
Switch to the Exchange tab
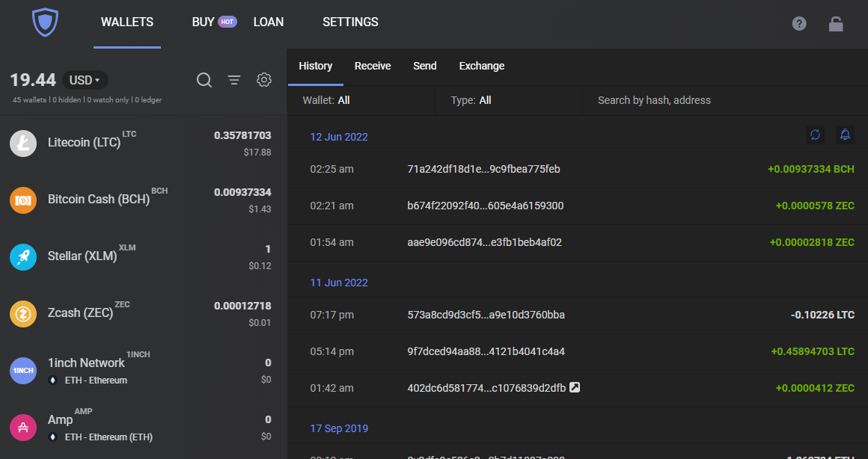[x=482, y=67]
